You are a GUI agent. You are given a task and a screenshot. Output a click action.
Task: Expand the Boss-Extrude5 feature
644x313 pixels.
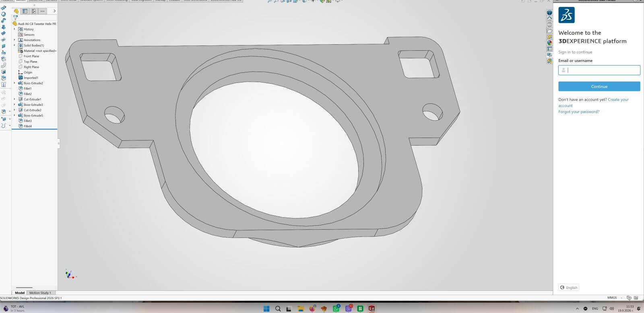click(x=14, y=115)
